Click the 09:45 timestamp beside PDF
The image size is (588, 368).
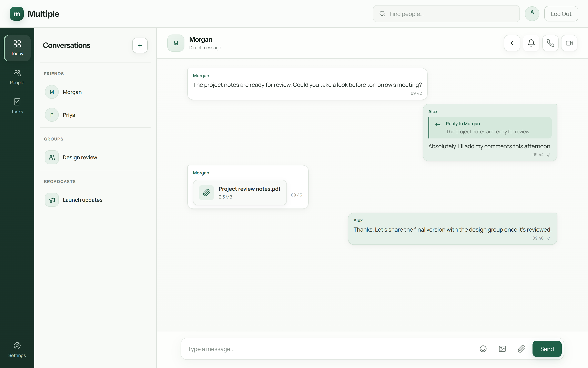[296, 195]
